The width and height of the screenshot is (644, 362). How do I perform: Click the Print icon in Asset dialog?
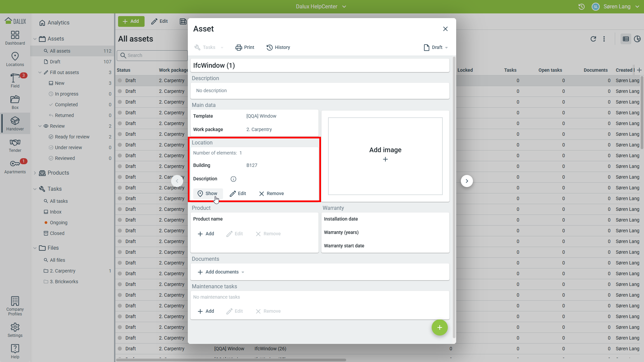pyautogui.click(x=238, y=47)
